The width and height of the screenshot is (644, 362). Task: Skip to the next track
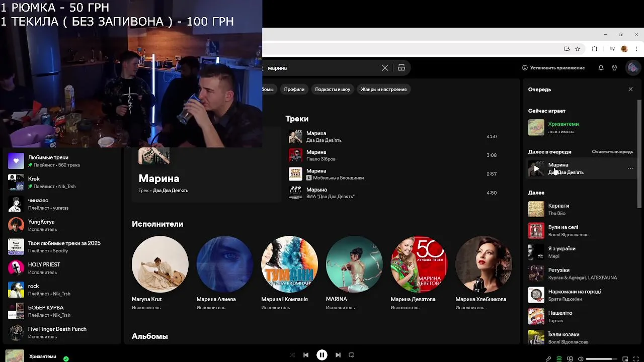338,355
